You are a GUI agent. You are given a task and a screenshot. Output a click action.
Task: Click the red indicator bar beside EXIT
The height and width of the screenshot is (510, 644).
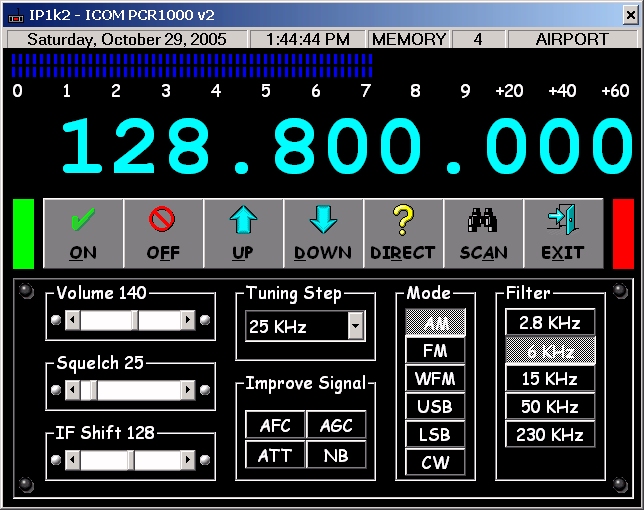tap(623, 234)
